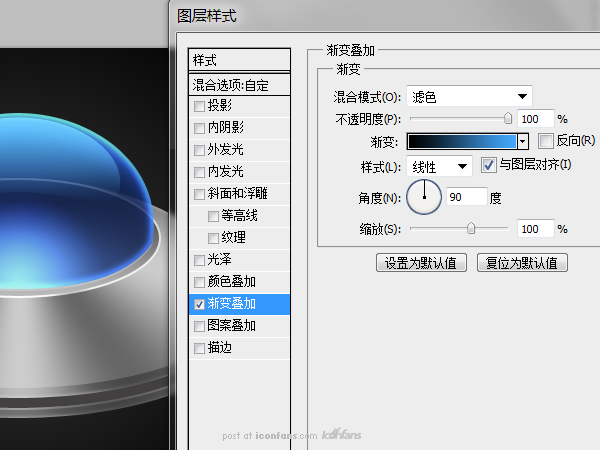
Task: Click the 缩放 scale slider handle
Action: click(x=471, y=228)
